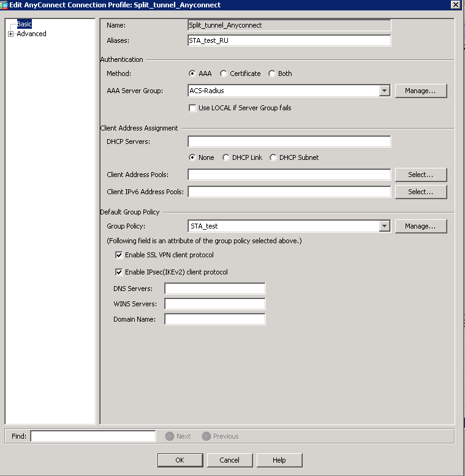Viewport: 465px width, 476px height.
Task: Click the Cancel button
Action: point(230,460)
